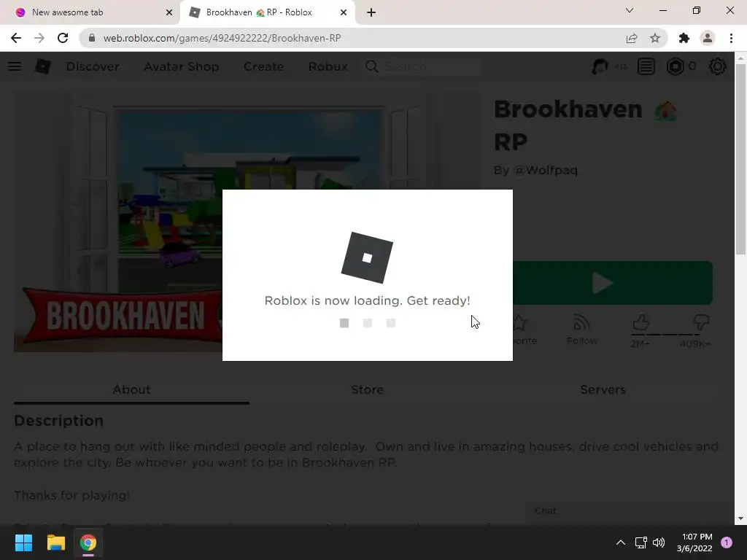Open File Explorer from taskbar

pos(55,542)
